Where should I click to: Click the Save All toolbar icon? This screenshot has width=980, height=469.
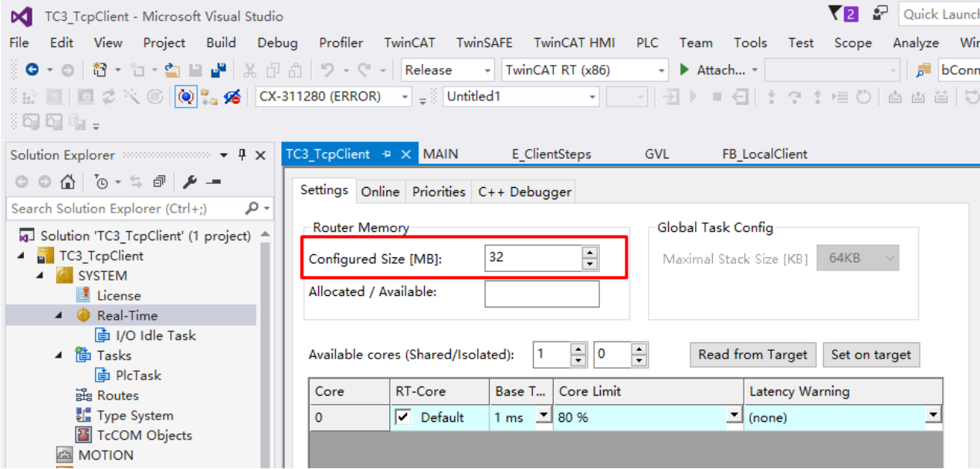(x=219, y=70)
